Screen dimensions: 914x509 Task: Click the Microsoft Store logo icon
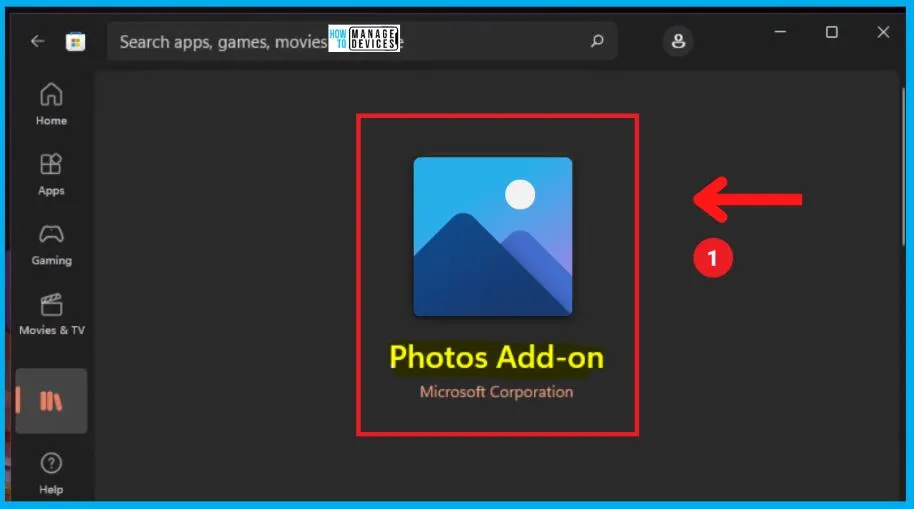(x=75, y=42)
